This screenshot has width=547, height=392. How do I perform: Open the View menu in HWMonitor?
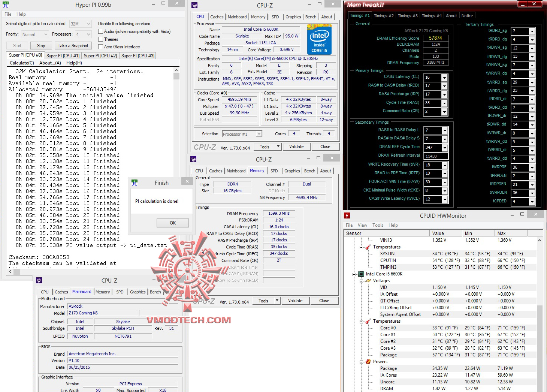point(362,225)
